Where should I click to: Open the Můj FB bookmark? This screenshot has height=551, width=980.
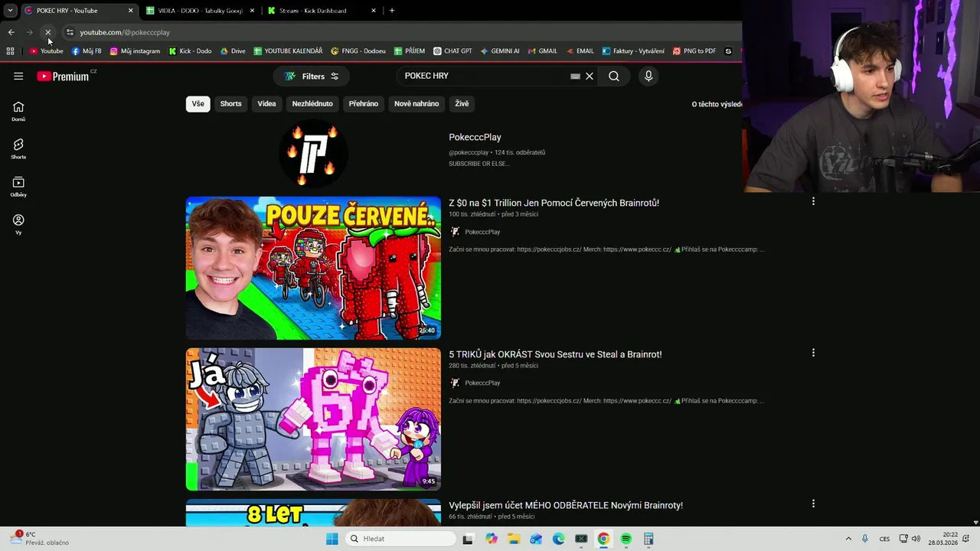click(87, 51)
